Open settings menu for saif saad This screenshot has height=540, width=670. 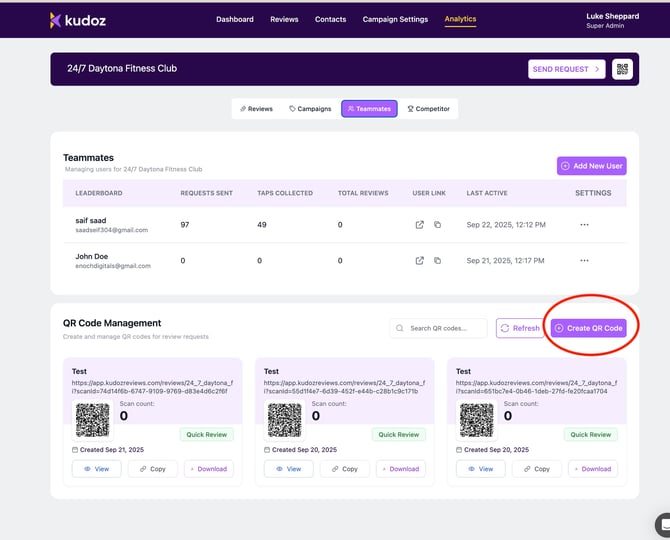click(x=584, y=225)
